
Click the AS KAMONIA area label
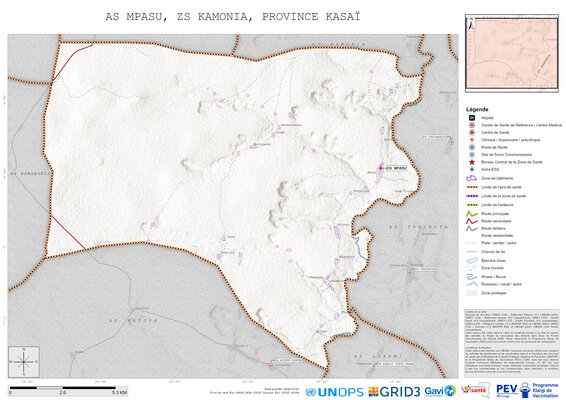coord(339,44)
